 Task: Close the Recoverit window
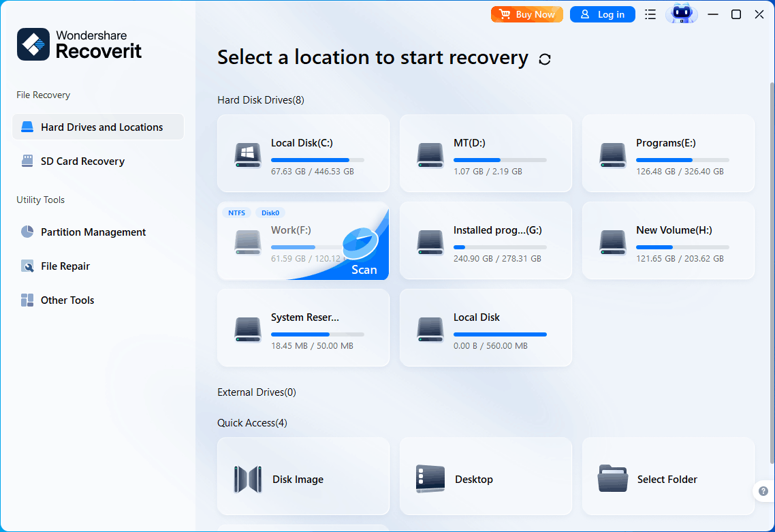[760, 14]
